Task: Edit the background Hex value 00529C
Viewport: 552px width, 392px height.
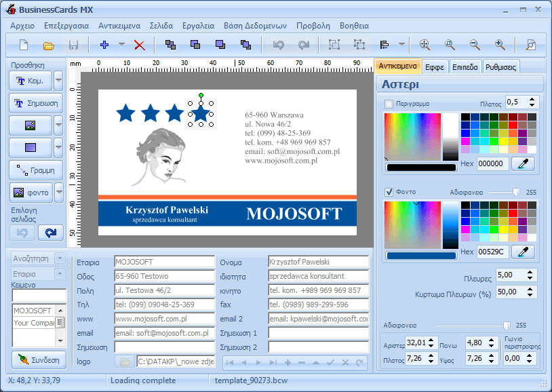Action: (492, 252)
